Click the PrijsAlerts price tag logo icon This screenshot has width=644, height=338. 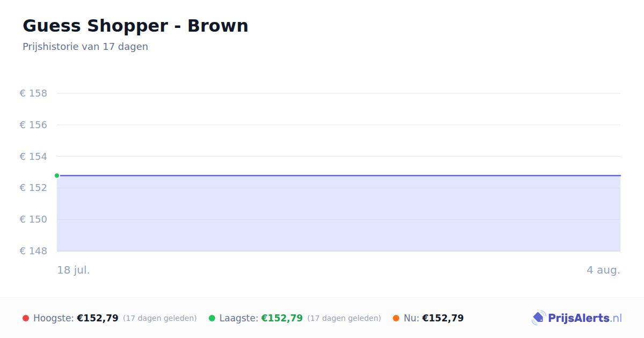point(539,318)
